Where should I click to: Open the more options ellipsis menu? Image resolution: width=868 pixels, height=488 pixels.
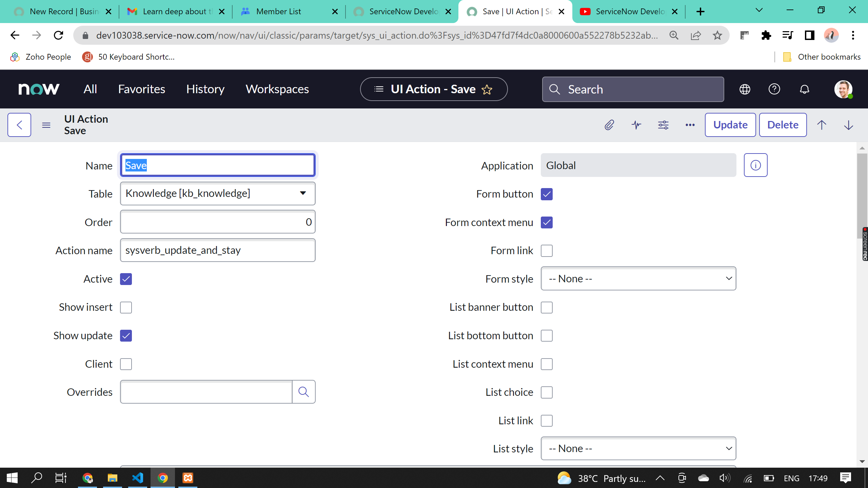click(x=690, y=125)
